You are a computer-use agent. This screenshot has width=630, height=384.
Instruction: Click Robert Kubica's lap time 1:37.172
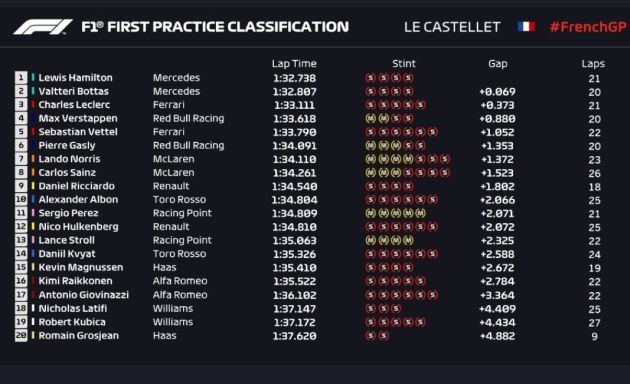click(295, 322)
